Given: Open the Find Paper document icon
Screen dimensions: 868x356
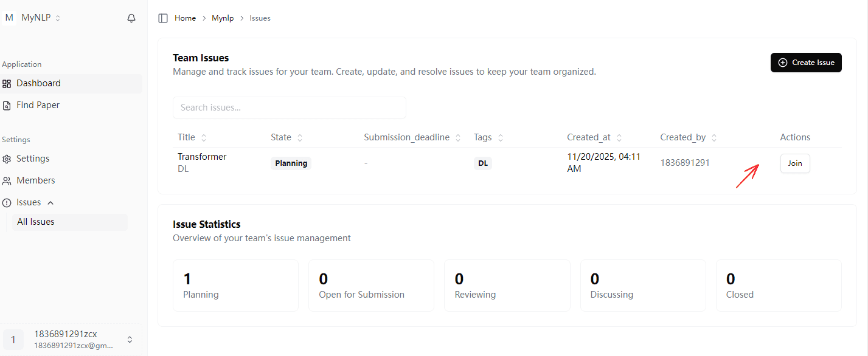Looking at the screenshot, I should click(7, 105).
